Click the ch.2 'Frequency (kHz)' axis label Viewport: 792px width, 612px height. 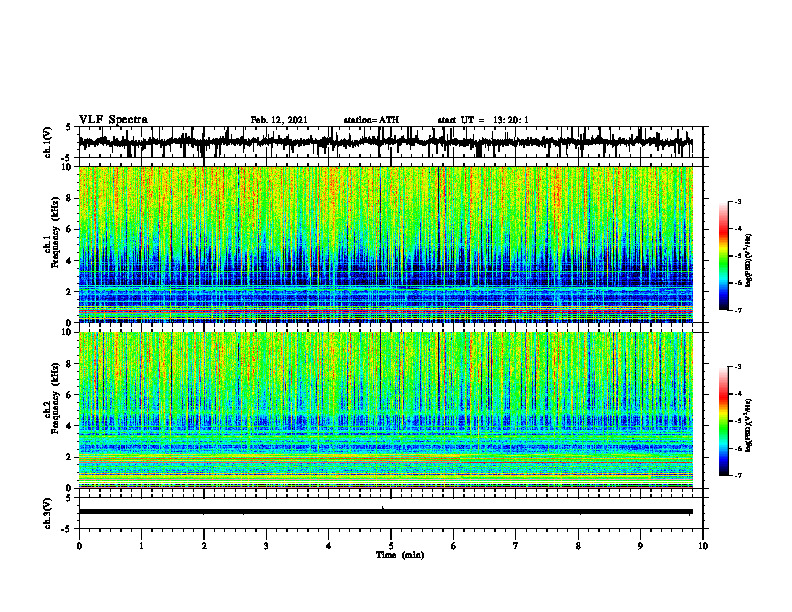tap(55, 398)
